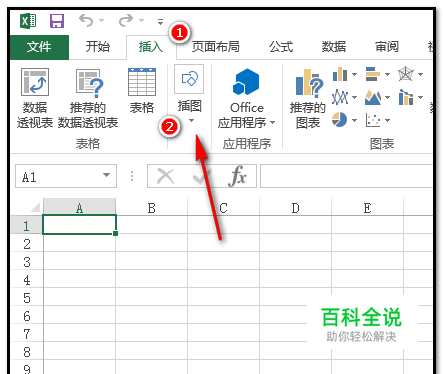Screen dimensions: 443x374
Task: Insert a column chart
Action: (340, 74)
